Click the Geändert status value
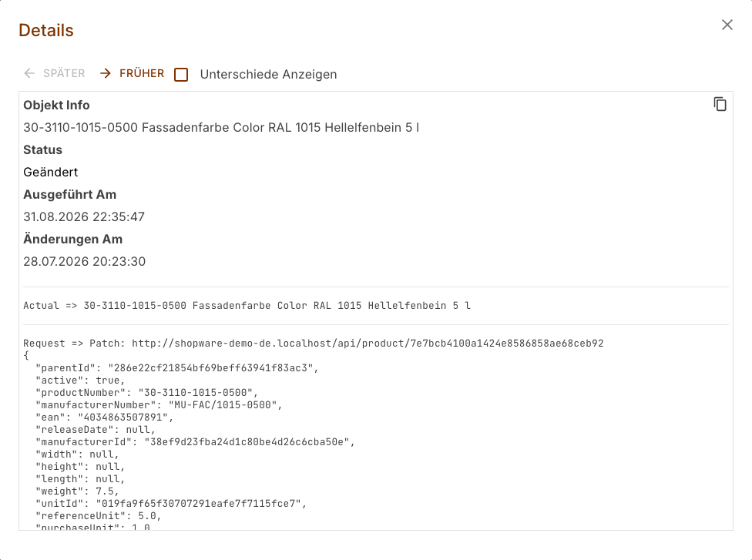 coord(51,172)
